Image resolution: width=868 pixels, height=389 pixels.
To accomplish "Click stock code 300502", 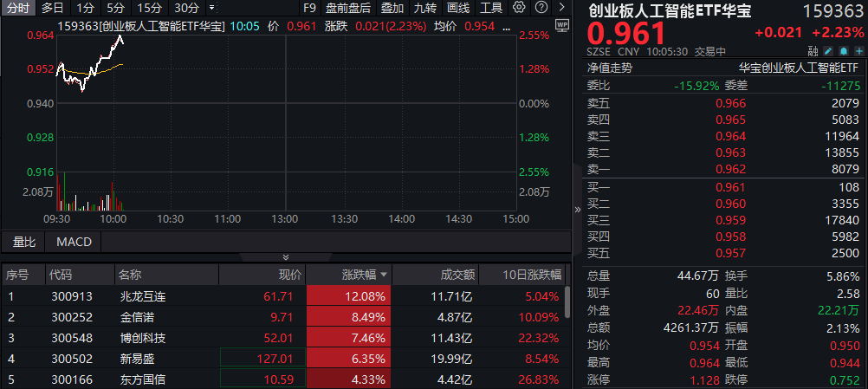I will [71, 360].
